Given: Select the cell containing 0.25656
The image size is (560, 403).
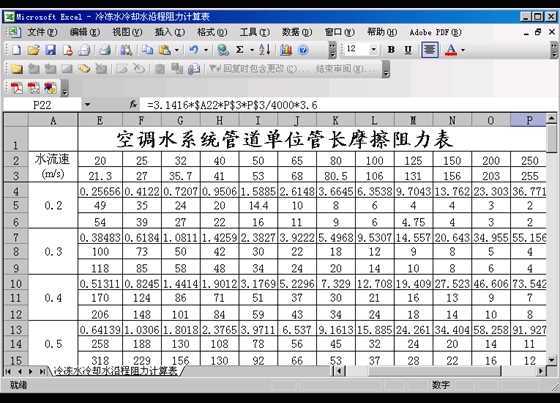Looking at the screenshot, I should pos(100,191).
